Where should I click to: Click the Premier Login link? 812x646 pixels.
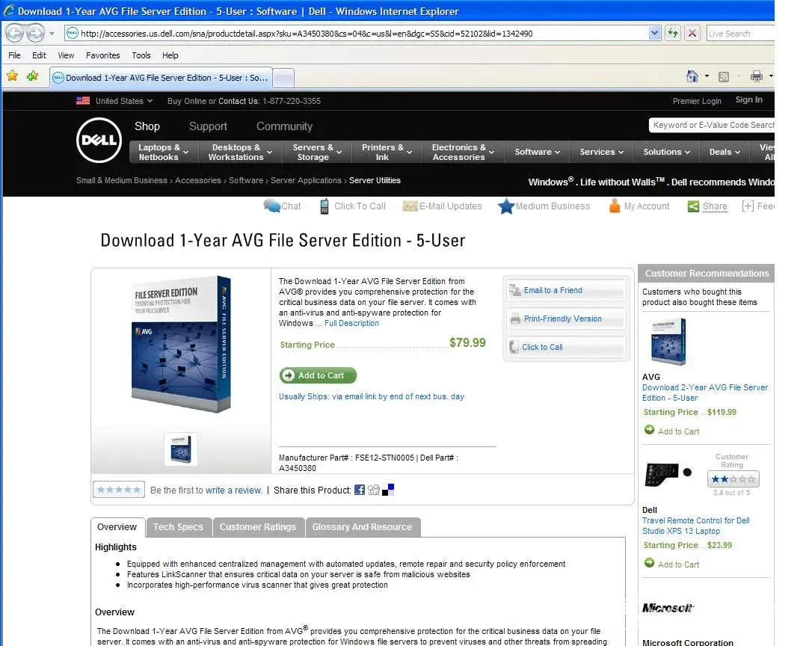(697, 101)
